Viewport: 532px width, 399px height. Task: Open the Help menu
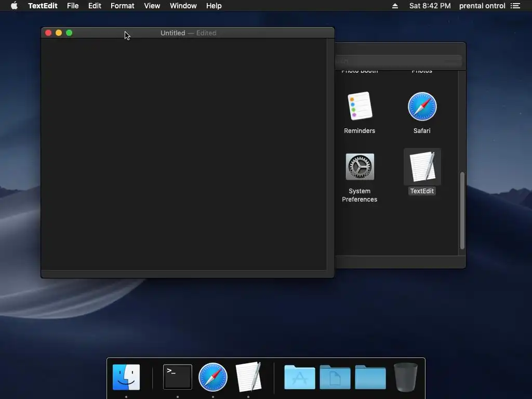pyautogui.click(x=214, y=6)
